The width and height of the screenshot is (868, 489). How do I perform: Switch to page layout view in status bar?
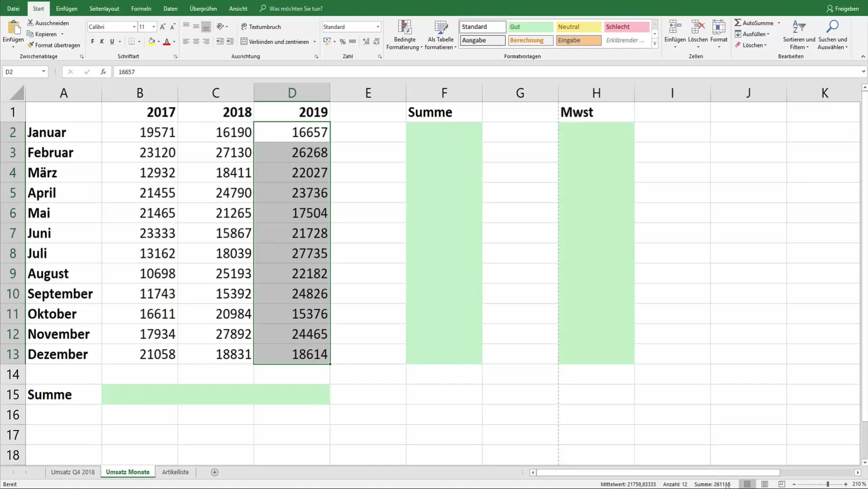[x=764, y=484]
